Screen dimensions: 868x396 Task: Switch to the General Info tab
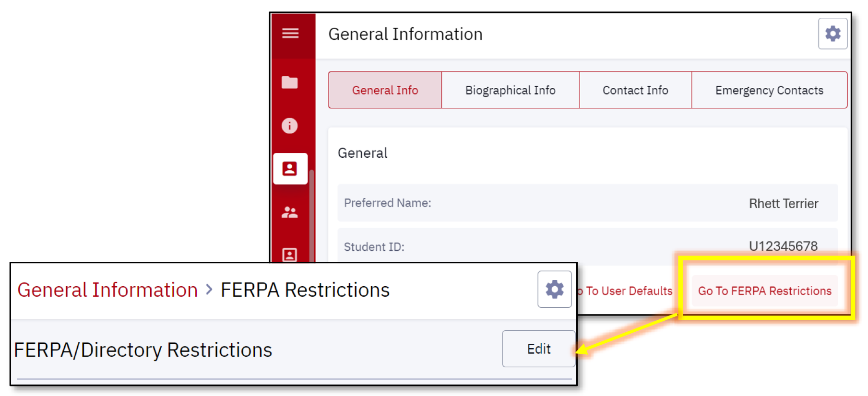[385, 90]
